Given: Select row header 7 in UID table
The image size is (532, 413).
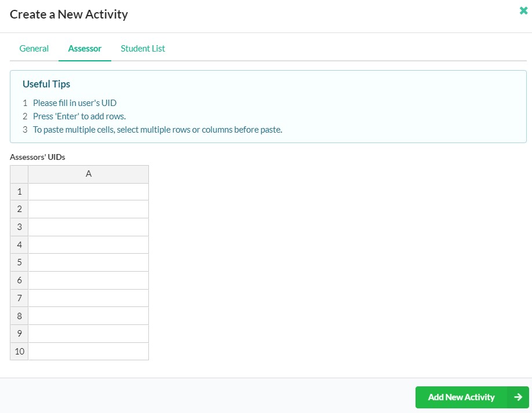Looking at the screenshot, I should (x=19, y=298).
